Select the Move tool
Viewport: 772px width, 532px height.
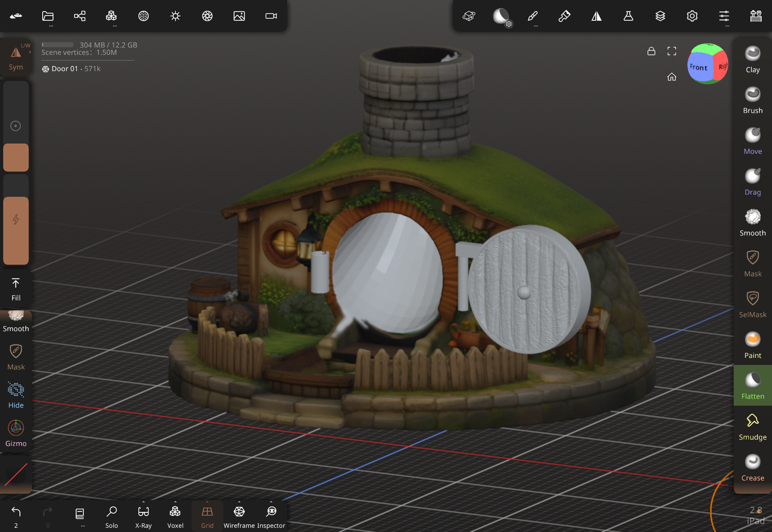(x=753, y=141)
